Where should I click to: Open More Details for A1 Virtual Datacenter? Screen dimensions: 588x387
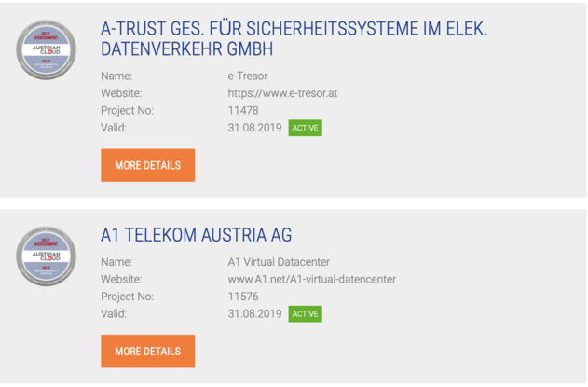click(148, 352)
